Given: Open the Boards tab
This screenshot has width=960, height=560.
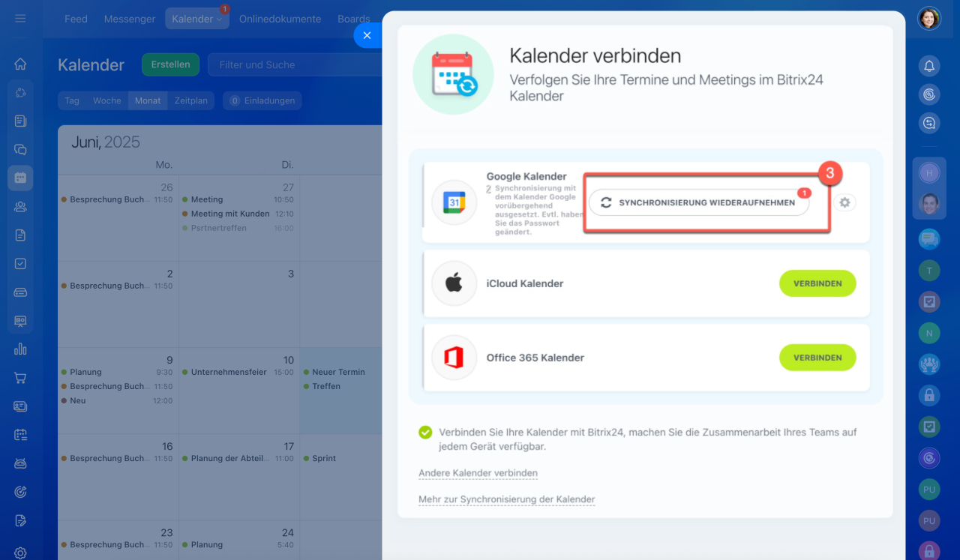Looking at the screenshot, I should point(353,19).
